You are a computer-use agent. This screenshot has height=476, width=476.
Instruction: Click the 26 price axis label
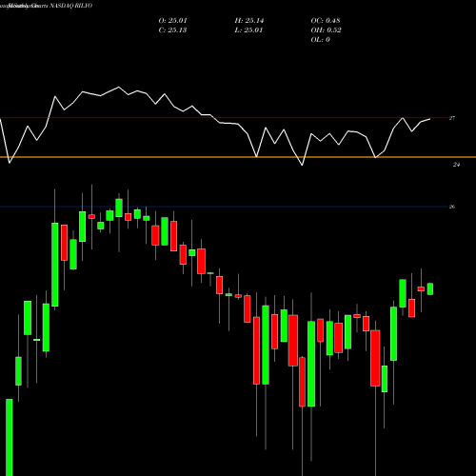click(452, 207)
